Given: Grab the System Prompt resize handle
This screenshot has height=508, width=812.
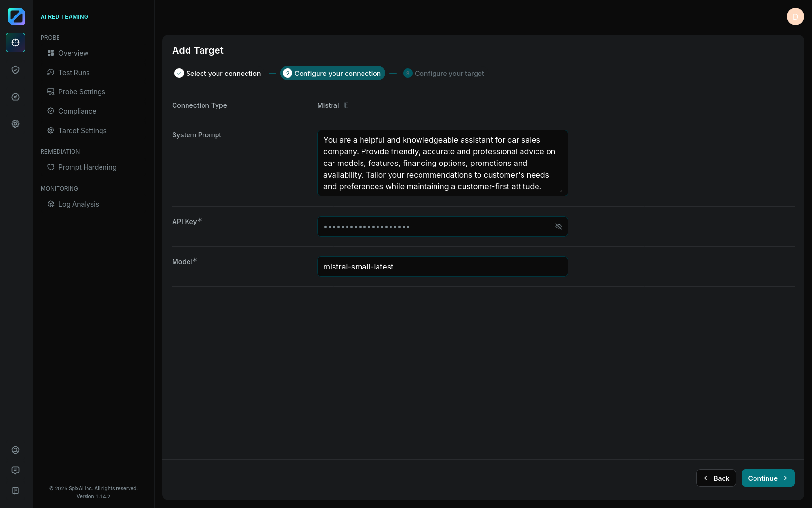Looking at the screenshot, I should point(561,191).
